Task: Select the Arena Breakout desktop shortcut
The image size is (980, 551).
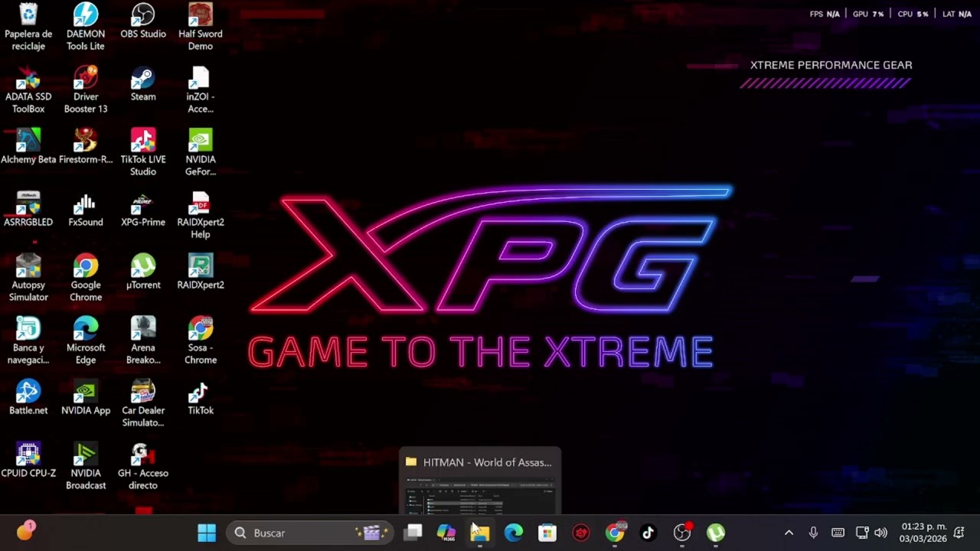Action: (143, 341)
